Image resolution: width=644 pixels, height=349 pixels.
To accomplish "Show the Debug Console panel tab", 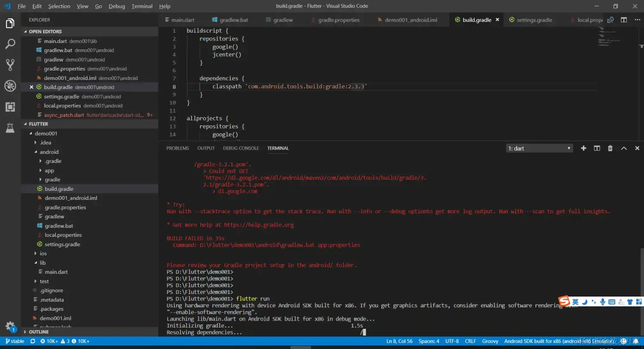I will (x=241, y=148).
